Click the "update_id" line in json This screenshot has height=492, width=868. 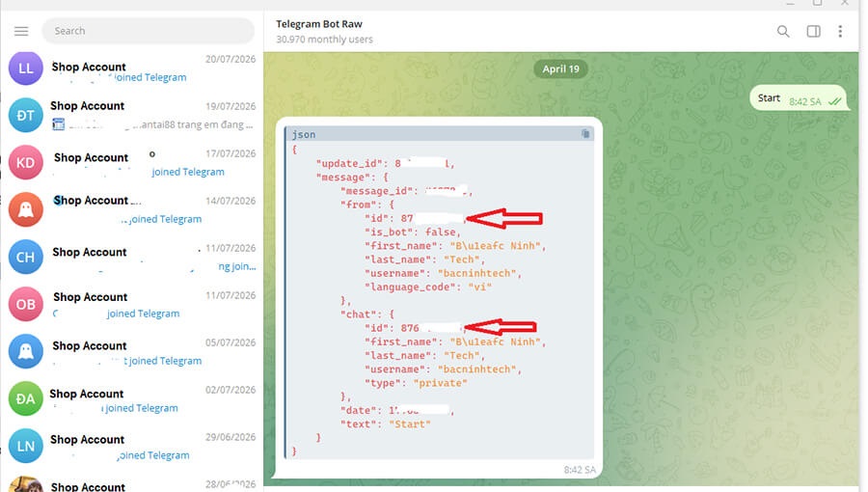385,163
